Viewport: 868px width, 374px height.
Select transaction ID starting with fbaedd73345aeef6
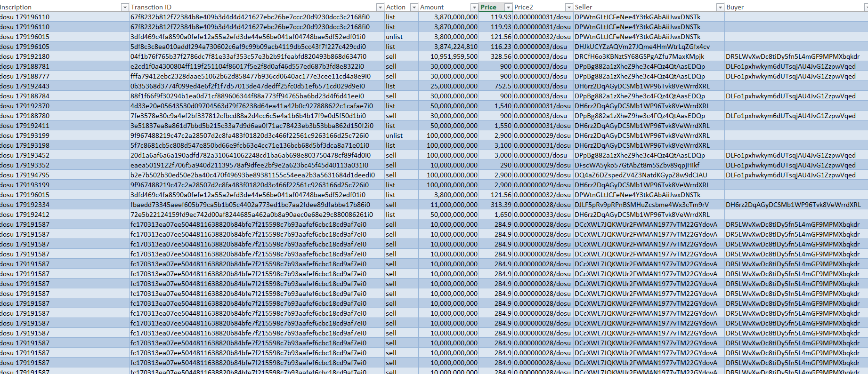257,205
